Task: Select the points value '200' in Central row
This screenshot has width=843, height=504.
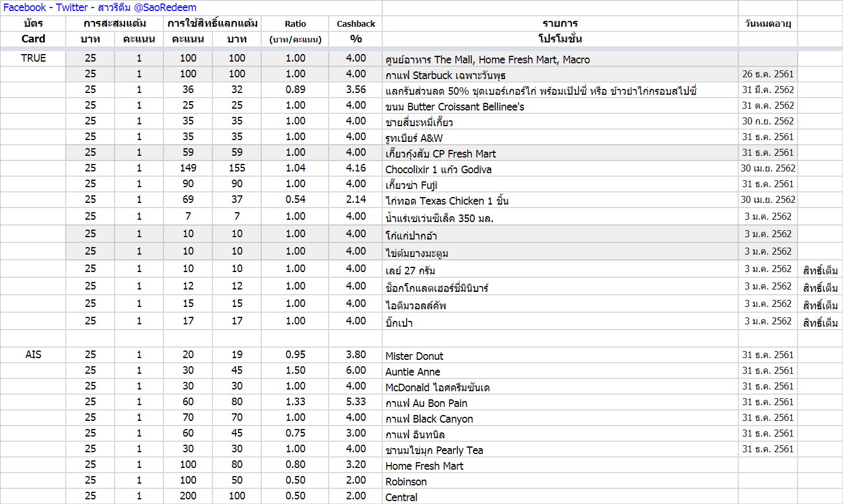Action: coord(188,496)
